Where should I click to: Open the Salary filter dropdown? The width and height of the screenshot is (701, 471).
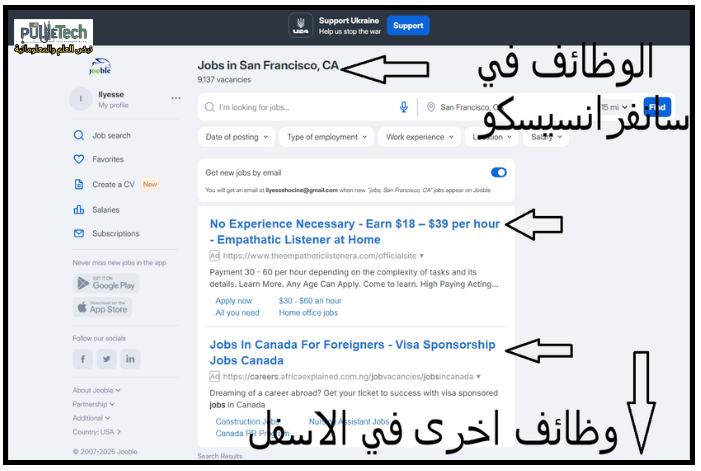(546, 137)
